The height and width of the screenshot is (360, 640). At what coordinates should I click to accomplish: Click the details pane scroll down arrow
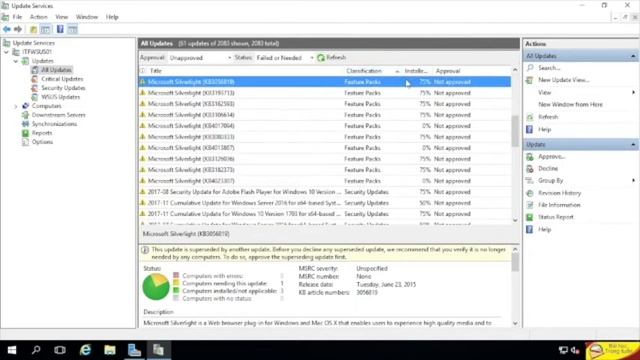pos(515,323)
